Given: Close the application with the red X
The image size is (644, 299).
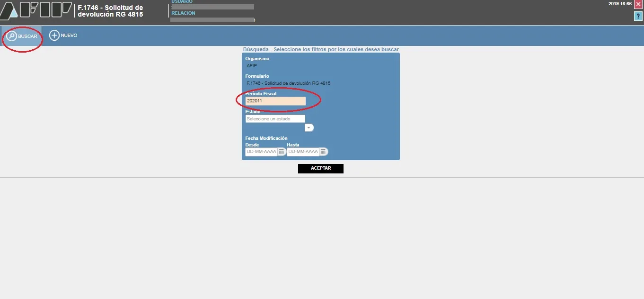Looking at the screenshot, I should click(x=638, y=4).
